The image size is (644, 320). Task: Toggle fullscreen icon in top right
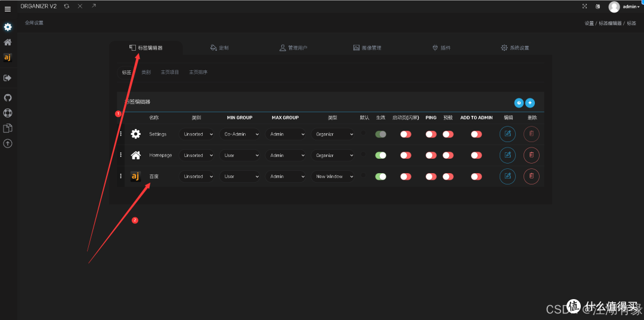point(585,7)
